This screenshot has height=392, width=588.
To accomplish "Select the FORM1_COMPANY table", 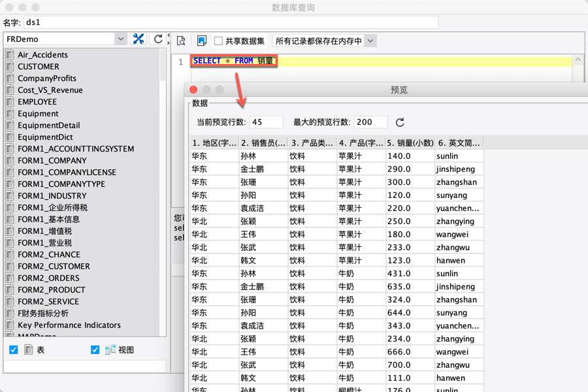I will click(x=52, y=161).
